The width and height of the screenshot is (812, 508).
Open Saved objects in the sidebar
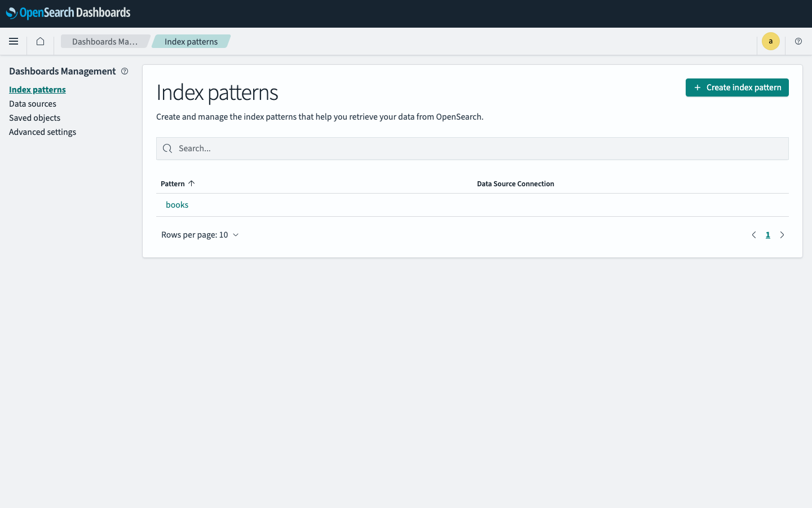click(34, 118)
